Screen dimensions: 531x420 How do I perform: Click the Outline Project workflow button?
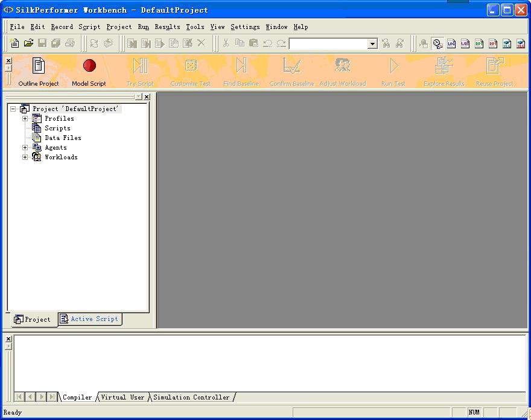coord(39,72)
